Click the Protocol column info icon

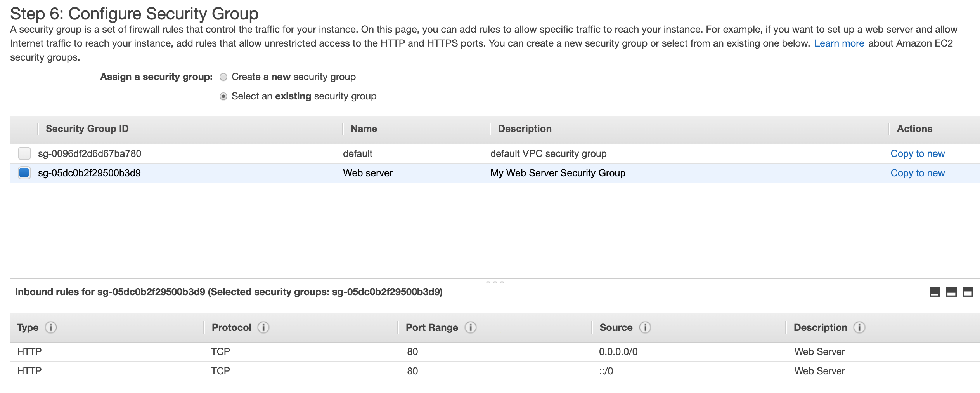pyautogui.click(x=263, y=327)
